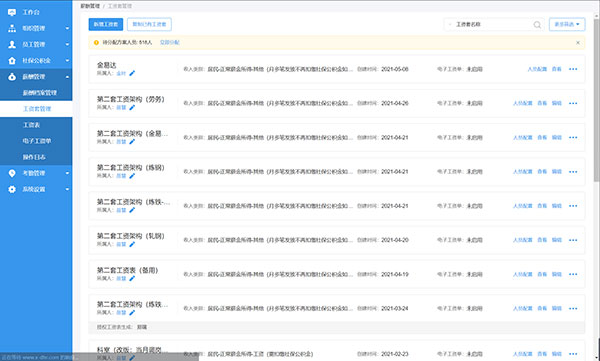Viewport: 600px width, 361px height.
Task: Click 查看 for 金易达
Action: [557, 69]
